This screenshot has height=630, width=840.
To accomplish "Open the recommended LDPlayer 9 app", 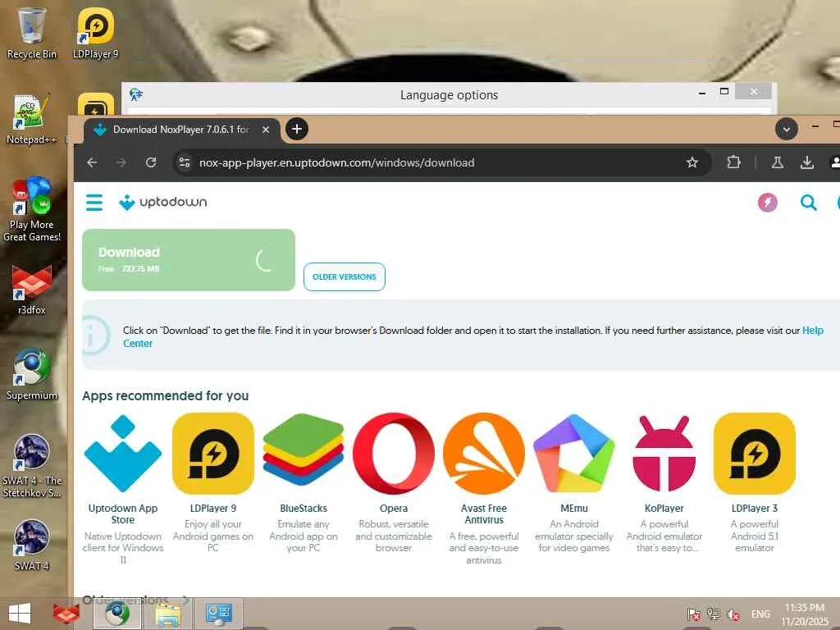I will (x=213, y=482).
